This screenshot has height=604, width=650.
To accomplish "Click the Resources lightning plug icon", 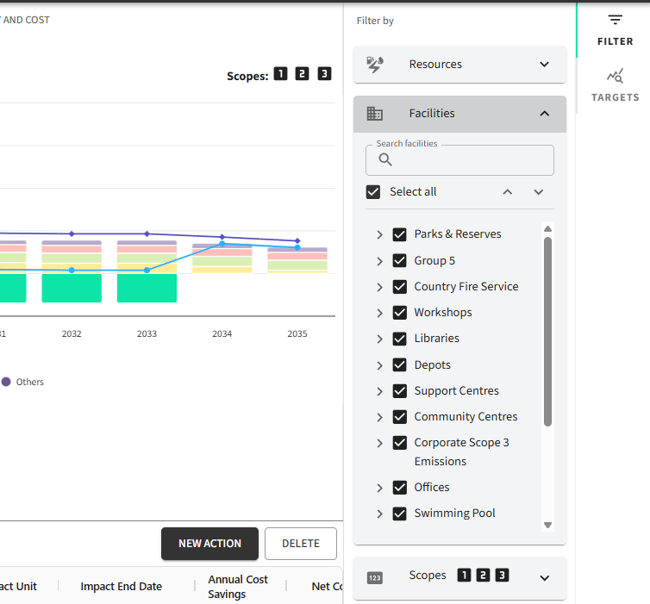I will pos(375,64).
